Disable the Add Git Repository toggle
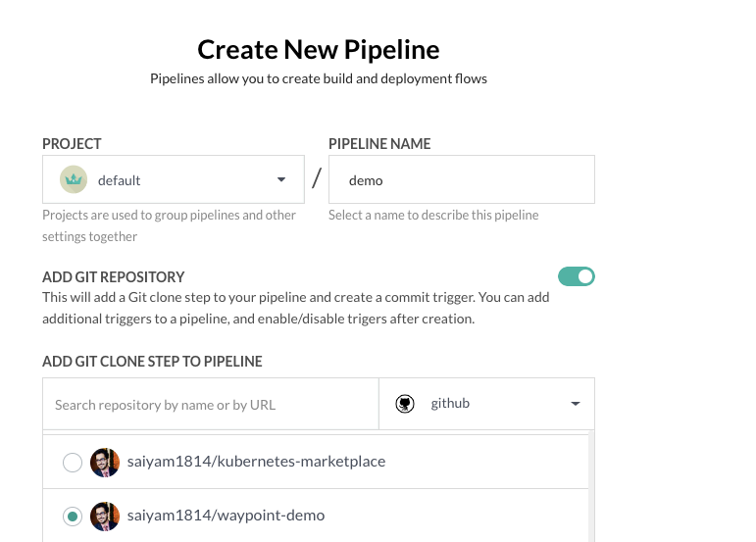The height and width of the screenshot is (542, 756). point(577,276)
